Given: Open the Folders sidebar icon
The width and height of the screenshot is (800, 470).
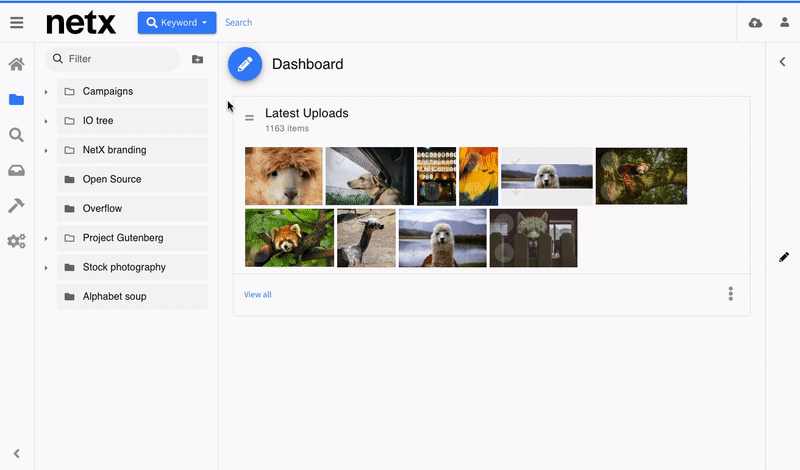Looking at the screenshot, I should point(16,100).
